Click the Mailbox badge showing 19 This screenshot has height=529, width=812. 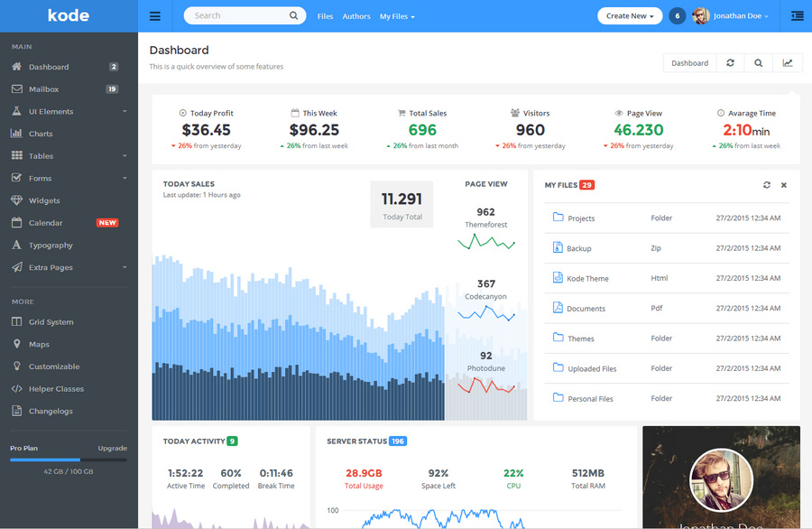click(112, 89)
